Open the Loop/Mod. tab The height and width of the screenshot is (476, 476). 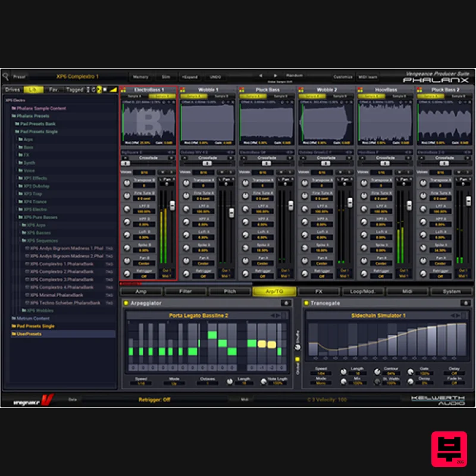coord(362,292)
